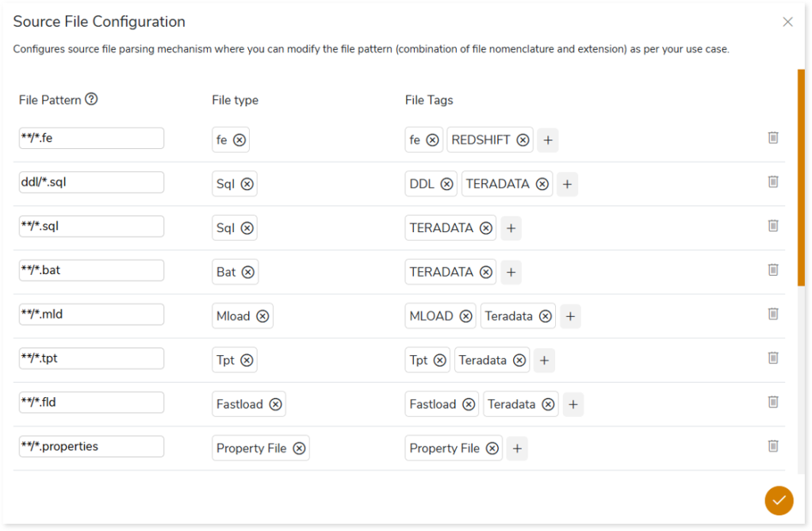Add a tag to the **/*.fe row
Image resolution: width=812 pixels, height=531 pixels.
click(547, 140)
